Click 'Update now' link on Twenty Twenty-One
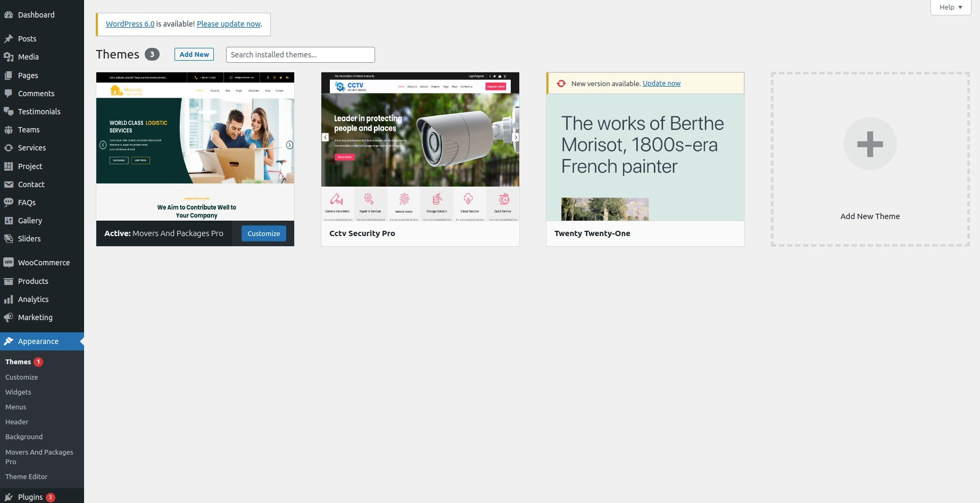This screenshot has width=980, height=503. [x=661, y=83]
